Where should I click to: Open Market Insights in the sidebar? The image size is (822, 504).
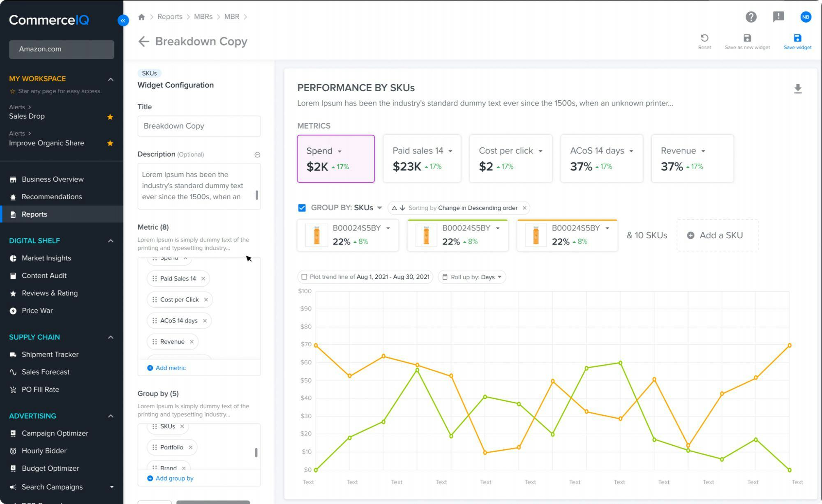pyautogui.click(x=46, y=258)
